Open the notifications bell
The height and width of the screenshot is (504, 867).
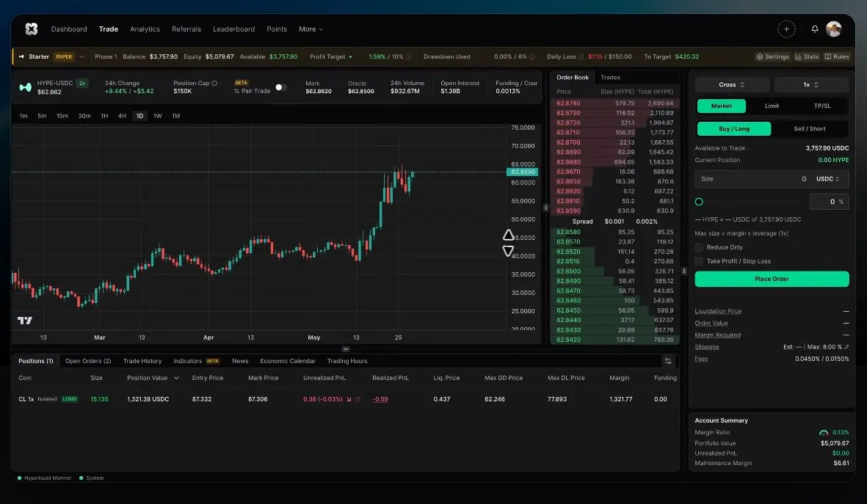(x=814, y=29)
